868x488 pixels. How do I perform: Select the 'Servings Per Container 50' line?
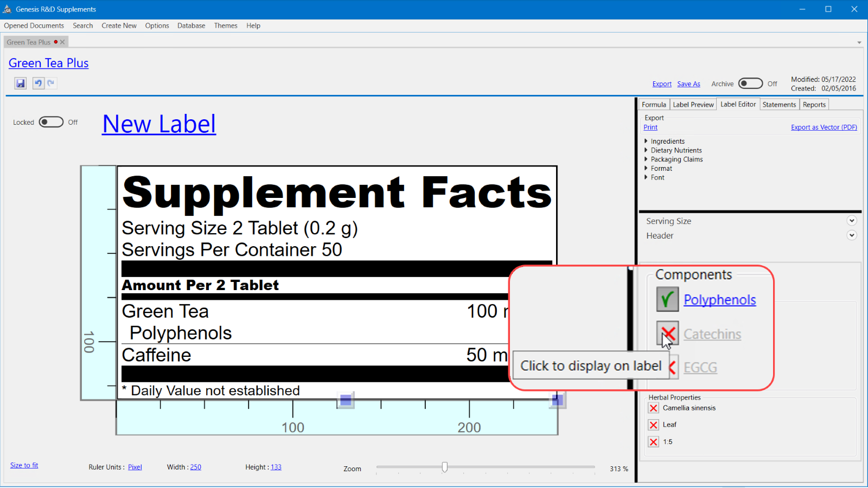point(232,250)
